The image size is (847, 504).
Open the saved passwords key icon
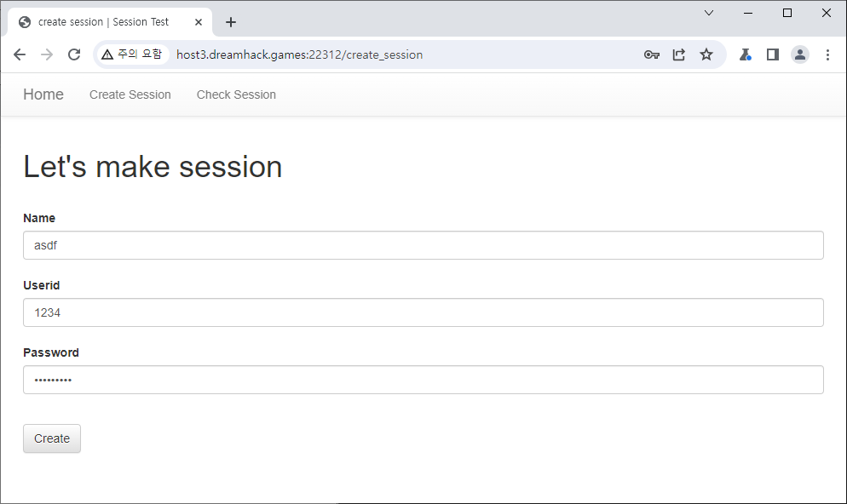click(652, 54)
